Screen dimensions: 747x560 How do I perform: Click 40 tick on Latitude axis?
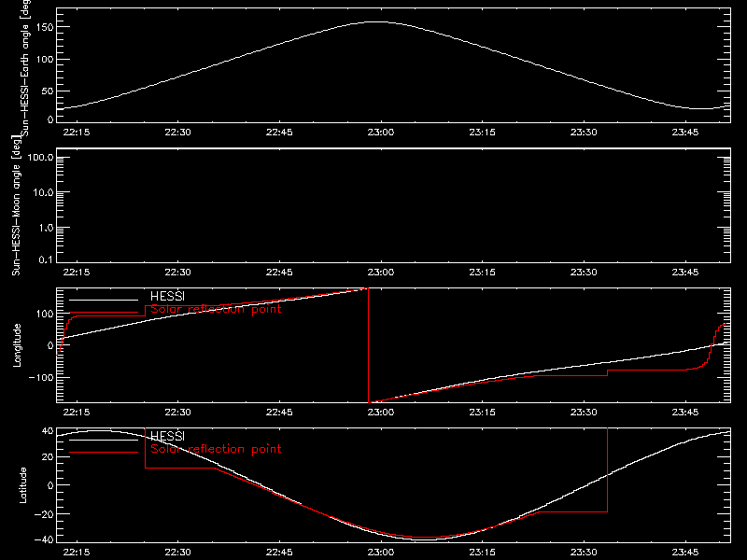click(48, 431)
